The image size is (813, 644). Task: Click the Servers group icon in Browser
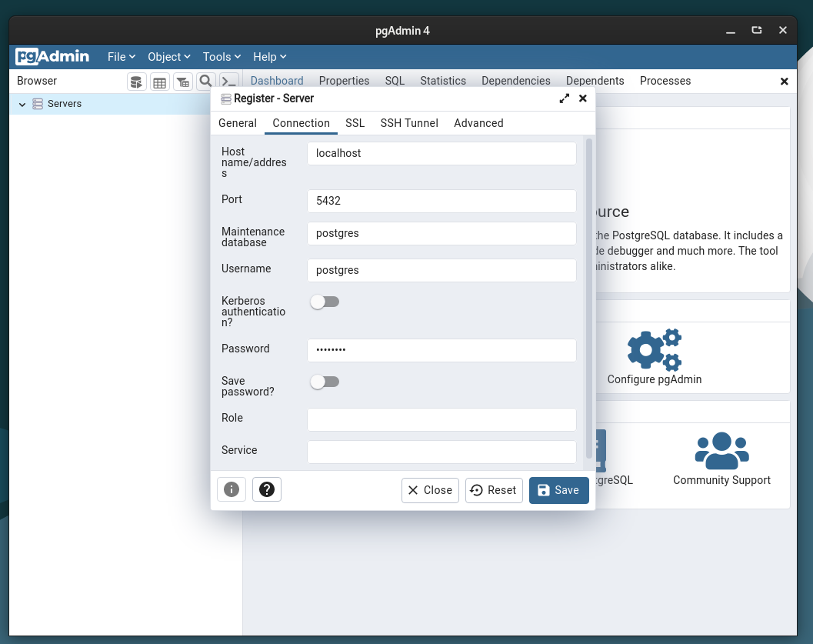tap(38, 104)
